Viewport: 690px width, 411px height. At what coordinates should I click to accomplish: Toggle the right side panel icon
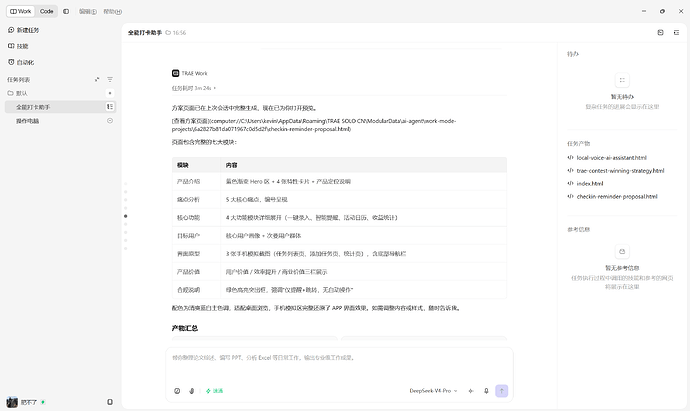tap(676, 33)
